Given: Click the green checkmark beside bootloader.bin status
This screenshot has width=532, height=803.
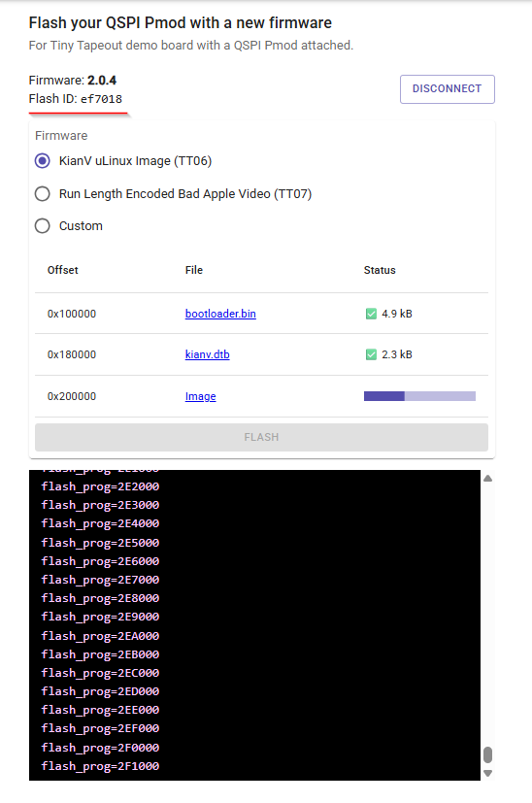Looking at the screenshot, I should (371, 314).
